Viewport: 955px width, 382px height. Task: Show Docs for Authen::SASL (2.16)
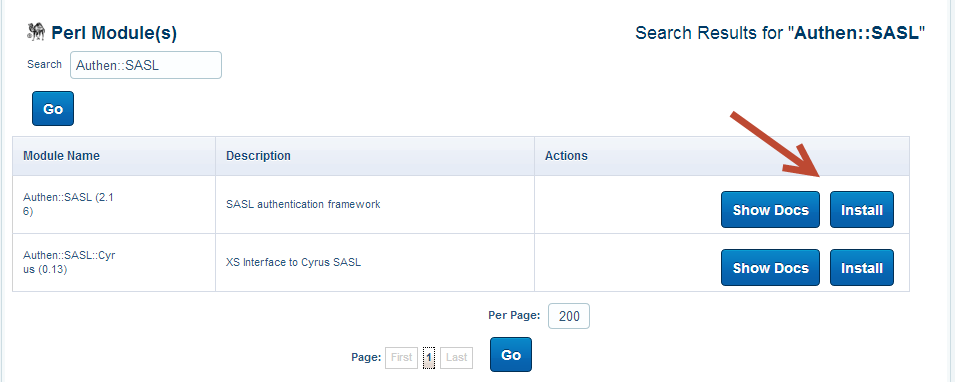(770, 210)
